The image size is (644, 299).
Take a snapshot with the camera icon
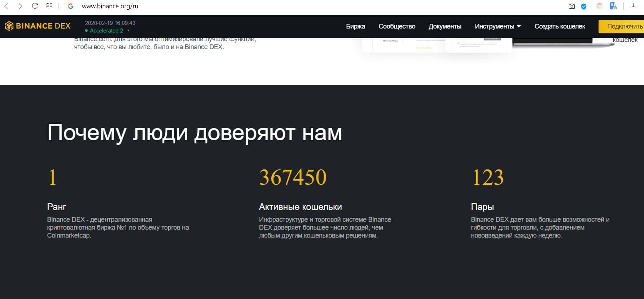pyautogui.click(x=571, y=6)
